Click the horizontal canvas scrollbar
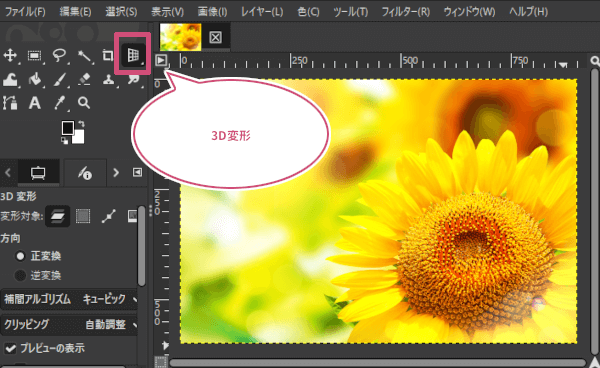600x368 pixels. pos(378,363)
